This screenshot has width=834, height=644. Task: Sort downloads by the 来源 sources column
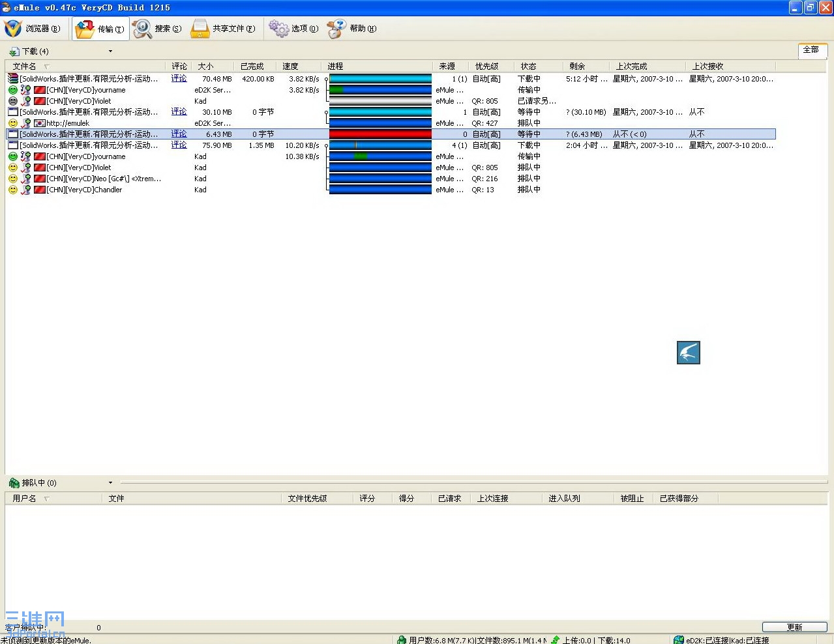click(x=451, y=66)
